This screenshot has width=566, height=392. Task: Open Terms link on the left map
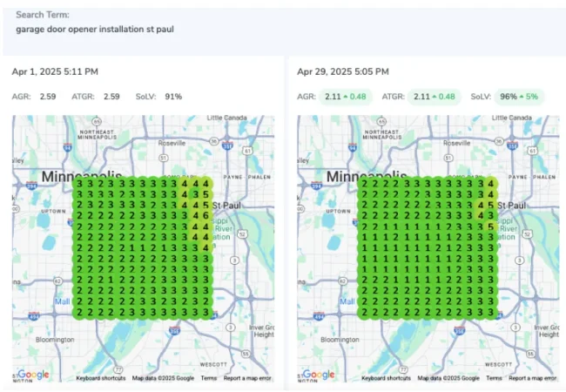(208, 378)
